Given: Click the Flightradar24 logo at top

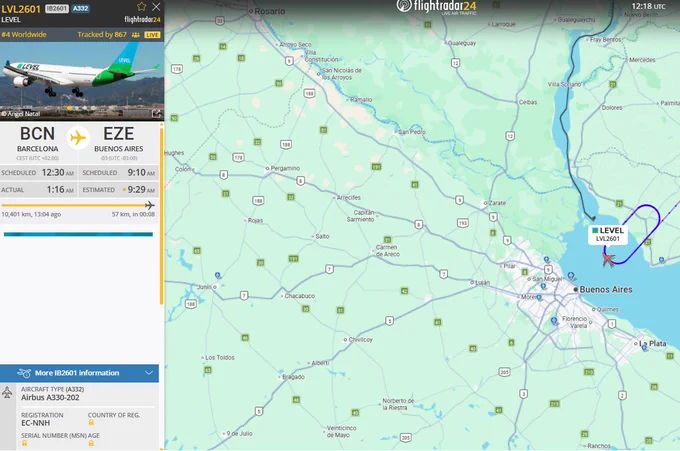Looking at the screenshot, I should [436, 7].
